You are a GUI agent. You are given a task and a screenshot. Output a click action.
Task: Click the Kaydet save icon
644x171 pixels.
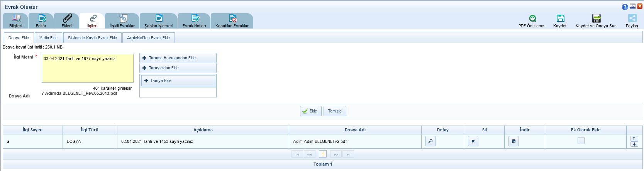point(560,18)
